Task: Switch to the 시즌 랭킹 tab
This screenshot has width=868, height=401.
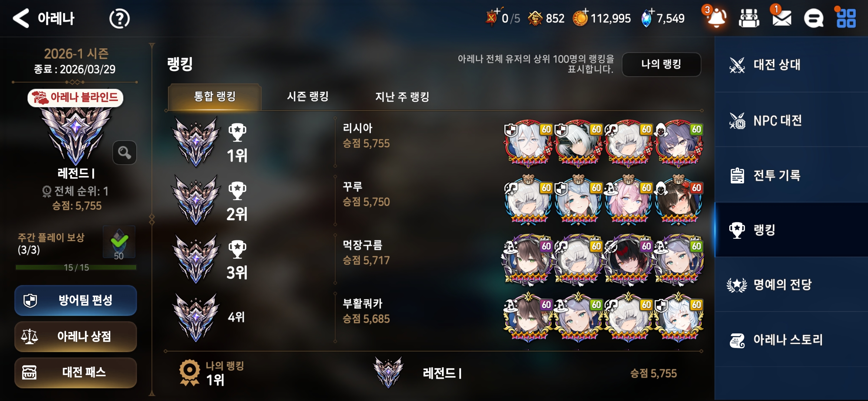Action: pos(308,97)
